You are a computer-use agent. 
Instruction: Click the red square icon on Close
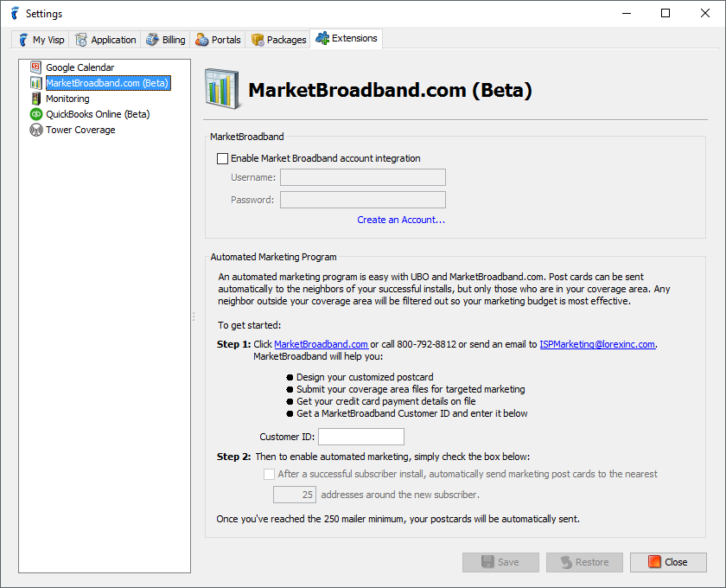(x=654, y=561)
